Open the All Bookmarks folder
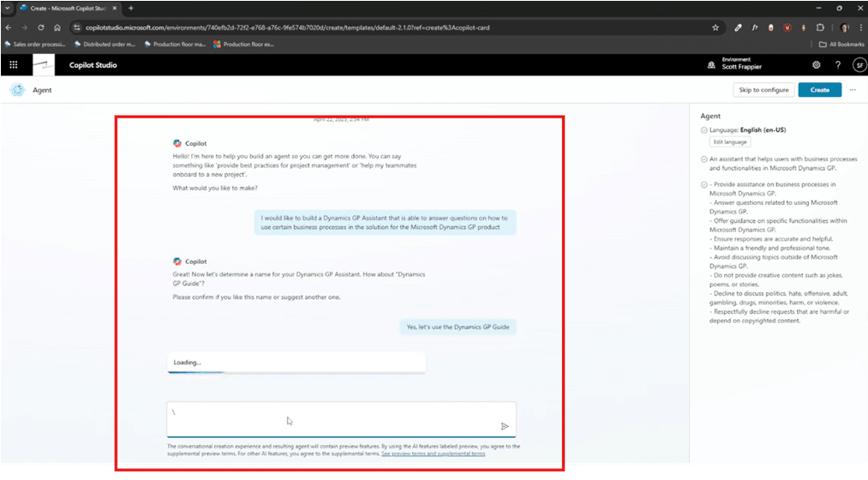 tap(840, 44)
